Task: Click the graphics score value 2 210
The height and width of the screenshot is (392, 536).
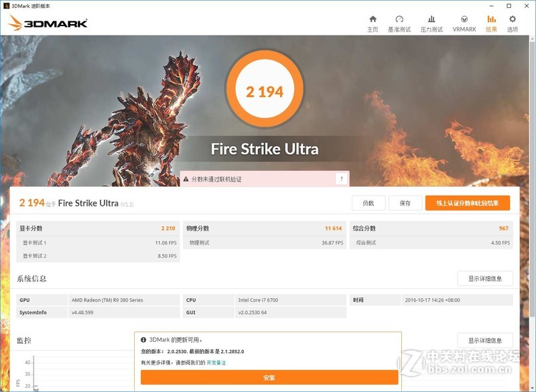Action: [x=168, y=228]
